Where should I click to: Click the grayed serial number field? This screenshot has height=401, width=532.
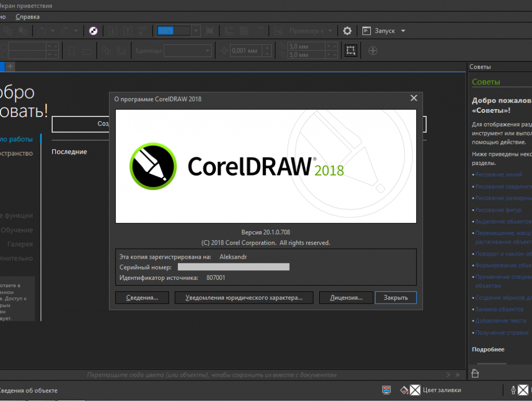click(x=233, y=267)
